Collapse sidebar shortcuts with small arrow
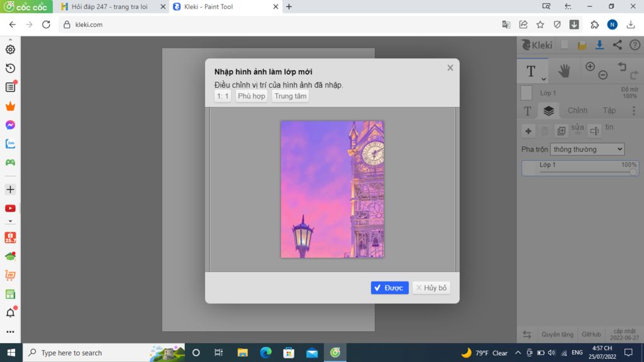The height and width of the screenshot is (362, 644). click(x=10, y=221)
